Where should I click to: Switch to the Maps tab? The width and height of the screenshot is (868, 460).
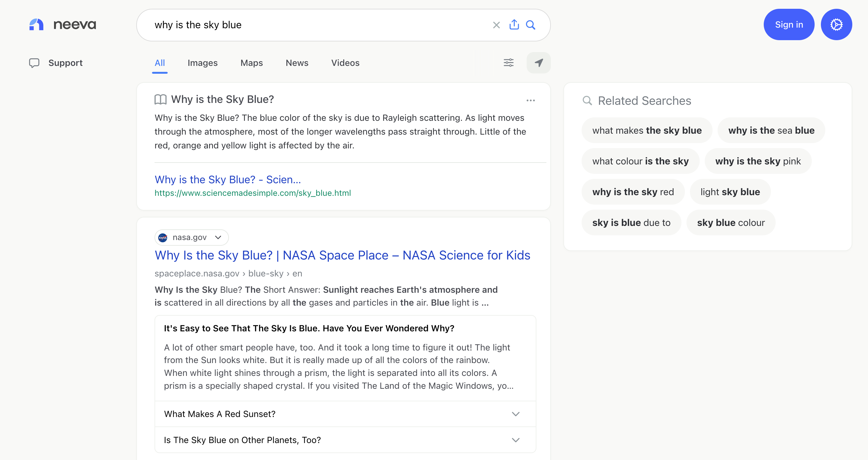point(251,63)
